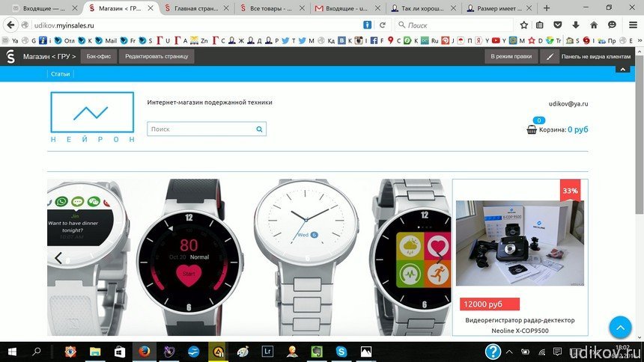Collapse the admin panel arrow at top right
Screen dimensions: 644x362
tap(621, 69)
